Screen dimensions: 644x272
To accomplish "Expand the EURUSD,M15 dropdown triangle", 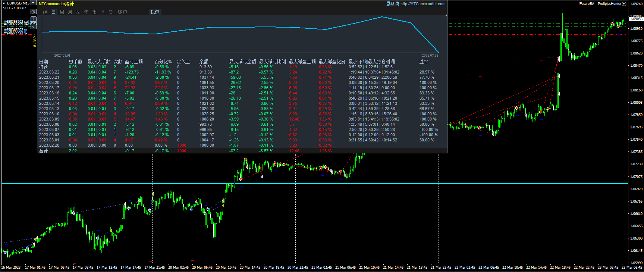I will tap(4, 3).
